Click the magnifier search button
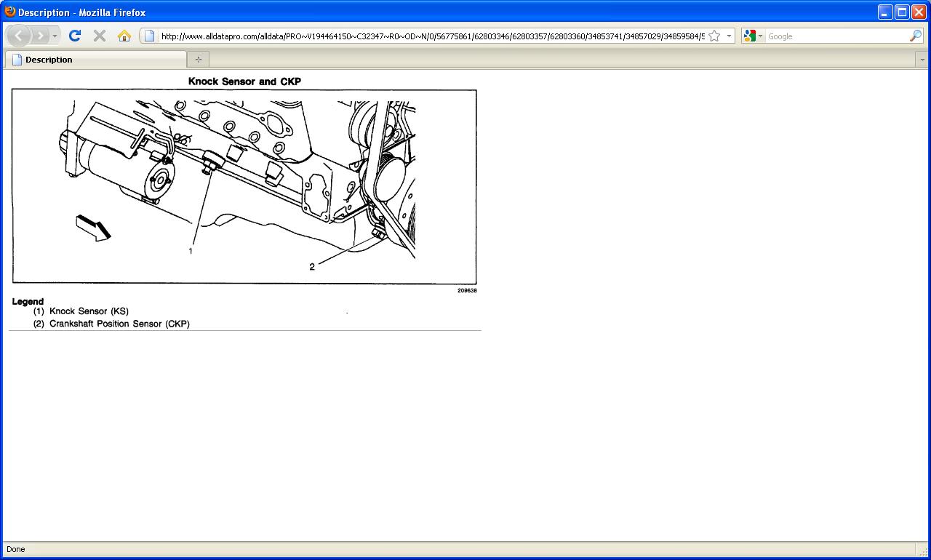This screenshot has width=931, height=560. 916,36
